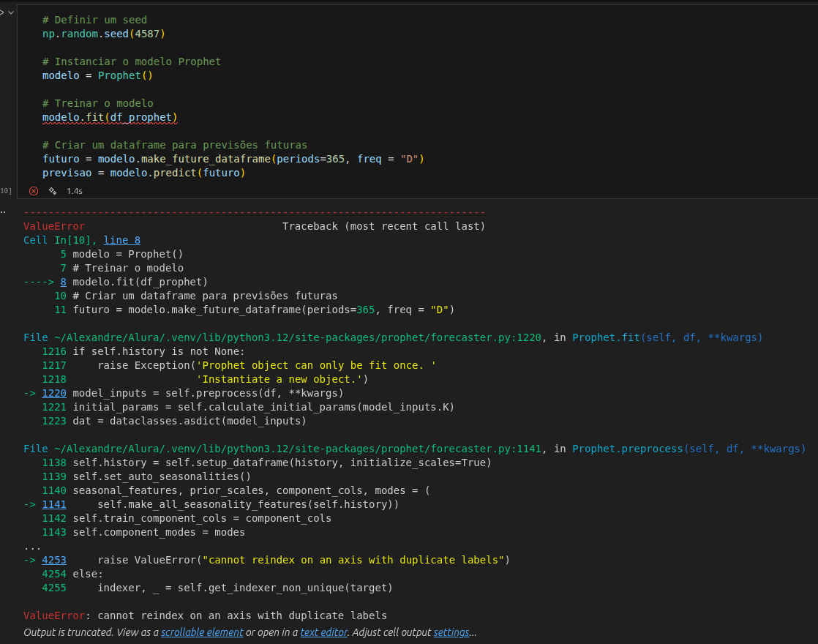Click the self.make_all_seasonality_features line
Screen dimensions: 818x644
(248, 504)
